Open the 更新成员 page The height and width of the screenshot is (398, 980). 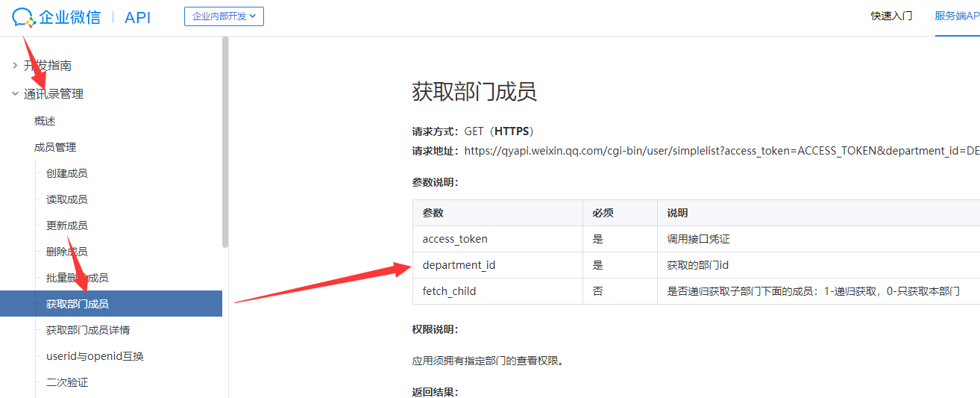pyautogui.click(x=66, y=226)
